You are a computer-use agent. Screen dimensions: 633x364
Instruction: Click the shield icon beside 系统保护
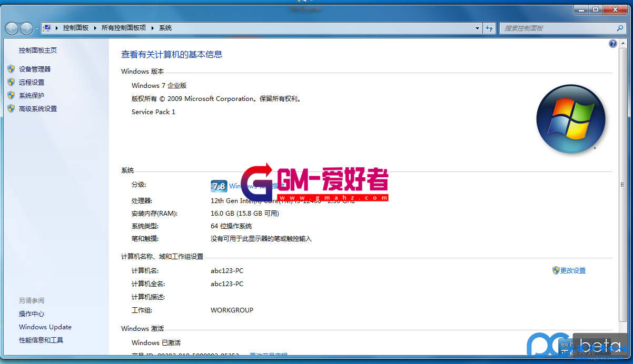tap(11, 95)
